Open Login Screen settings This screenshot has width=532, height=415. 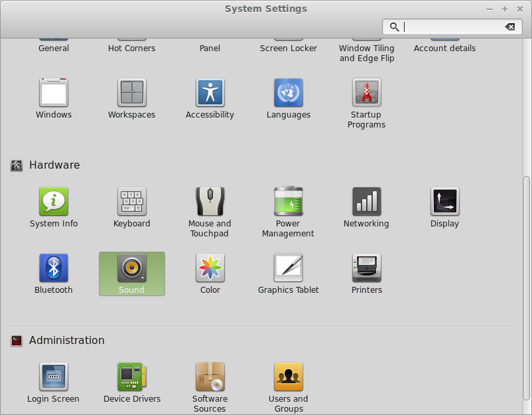[x=54, y=382]
